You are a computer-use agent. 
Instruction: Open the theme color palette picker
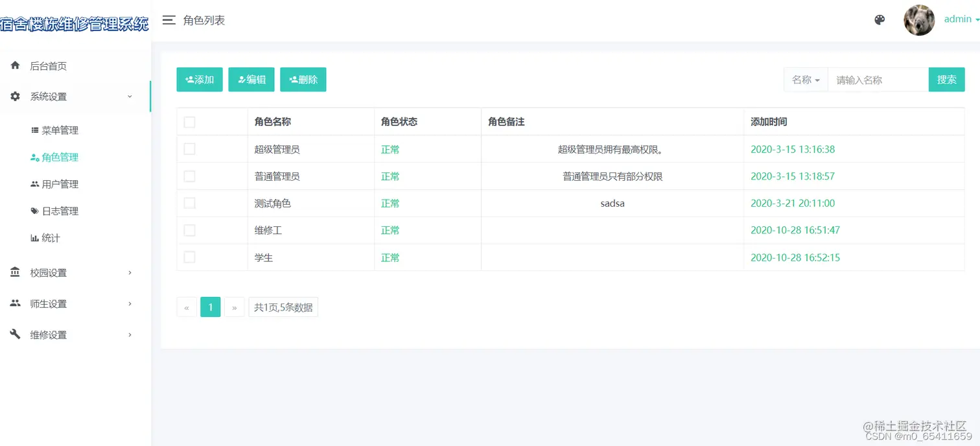click(880, 19)
